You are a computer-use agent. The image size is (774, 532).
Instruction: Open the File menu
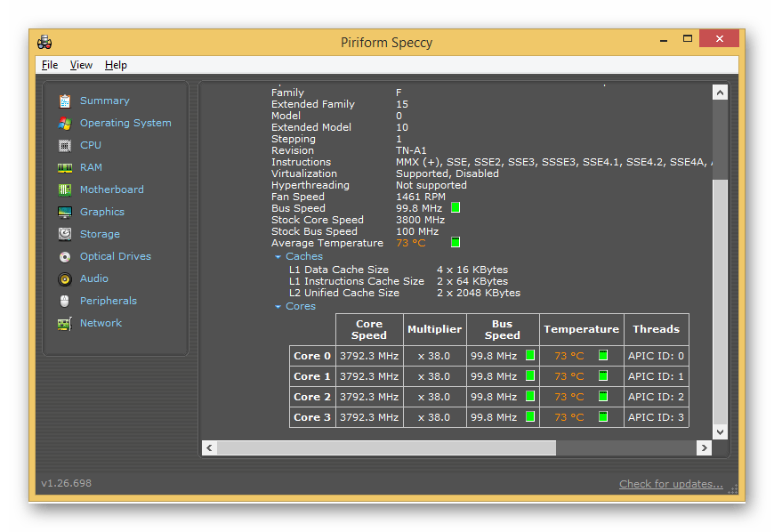(x=50, y=65)
